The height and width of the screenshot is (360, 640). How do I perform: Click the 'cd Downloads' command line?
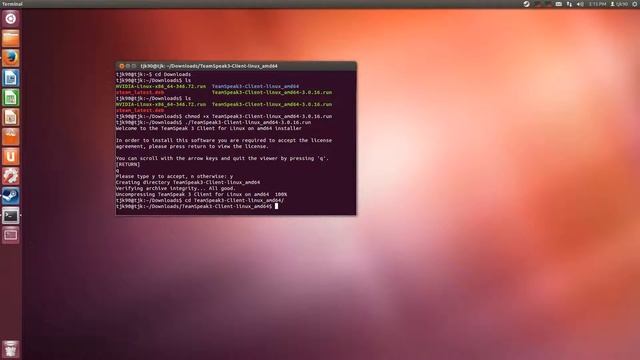153,75
